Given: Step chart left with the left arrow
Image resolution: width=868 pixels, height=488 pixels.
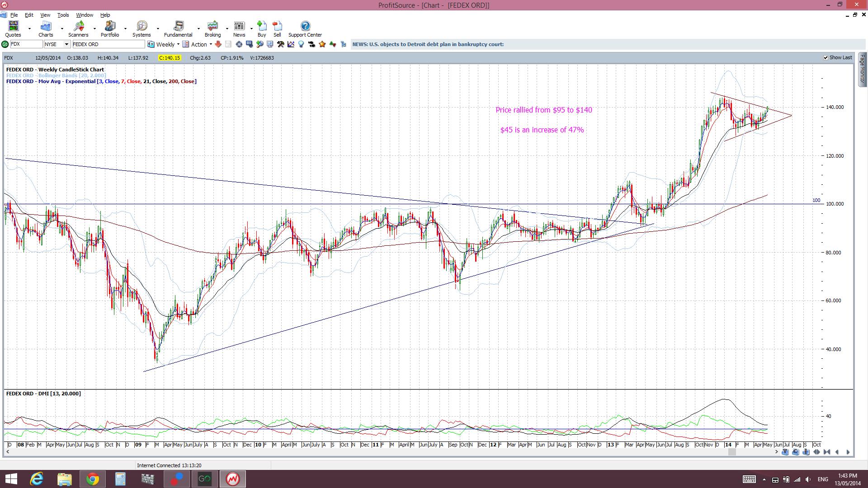Looking at the screenshot, I should pos(837,452).
